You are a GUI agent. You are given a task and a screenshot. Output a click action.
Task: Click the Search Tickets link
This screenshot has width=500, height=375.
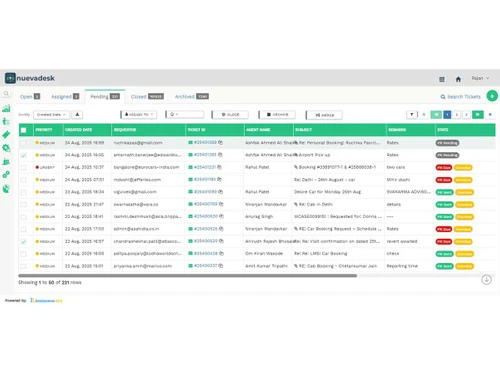[x=461, y=97]
